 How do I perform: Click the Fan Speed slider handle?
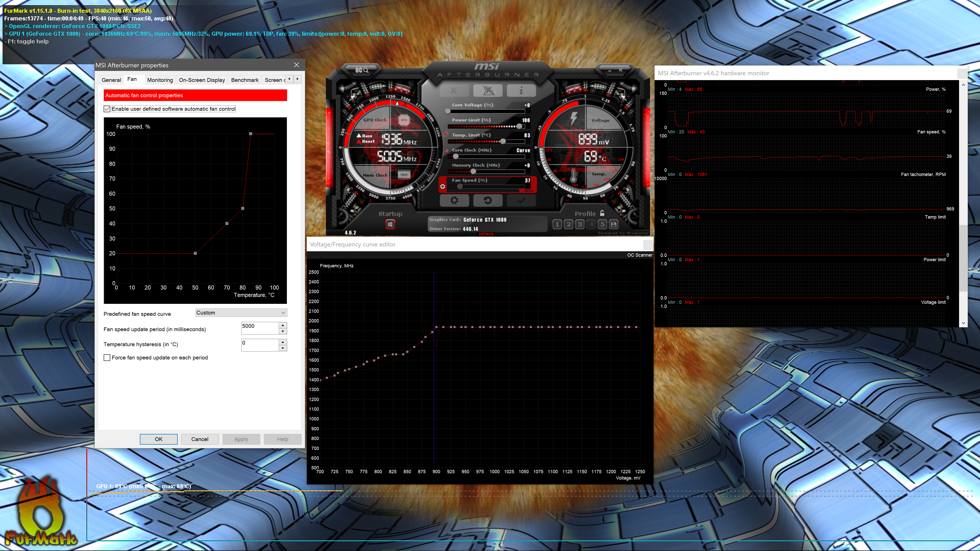(460, 187)
